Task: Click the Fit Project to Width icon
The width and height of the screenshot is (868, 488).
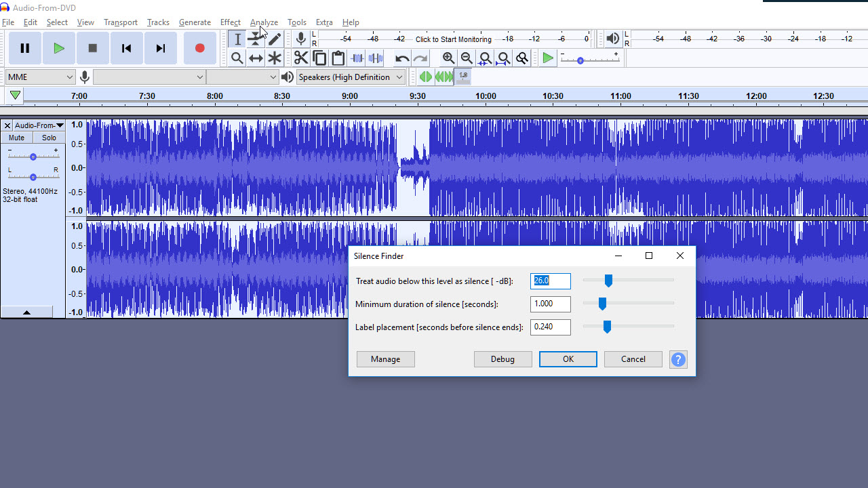Action: (503, 58)
